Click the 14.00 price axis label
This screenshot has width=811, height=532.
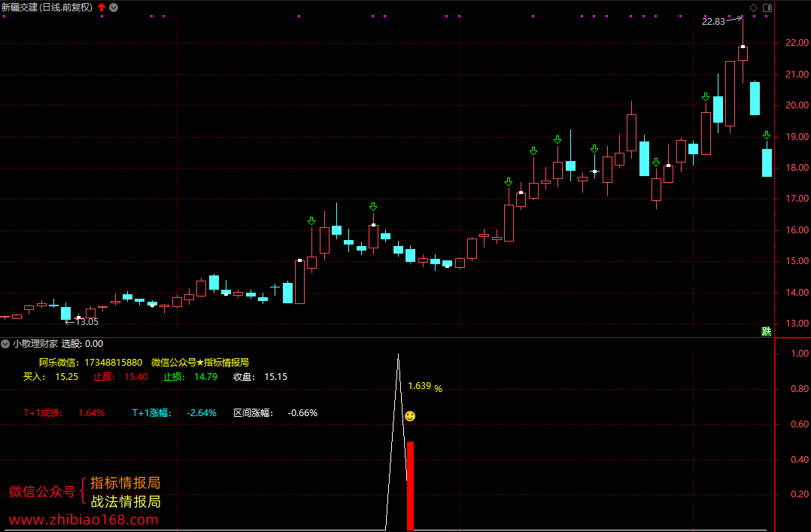(797, 293)
